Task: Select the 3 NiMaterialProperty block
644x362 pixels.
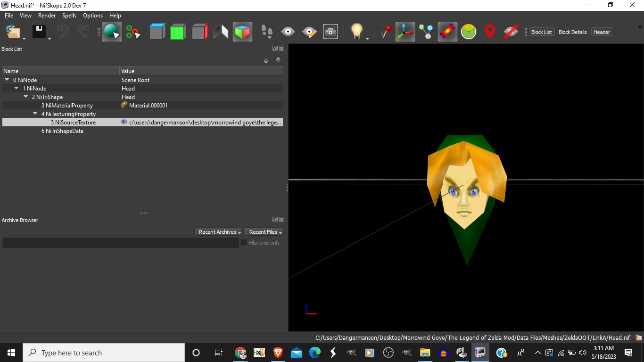Action: tap(67, 106)
